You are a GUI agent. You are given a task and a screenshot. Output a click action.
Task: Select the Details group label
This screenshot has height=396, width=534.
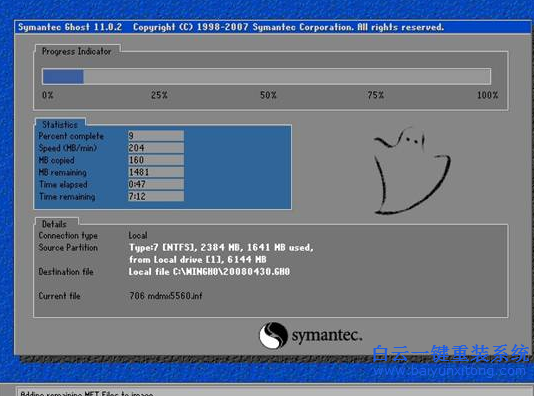(54, 224)
